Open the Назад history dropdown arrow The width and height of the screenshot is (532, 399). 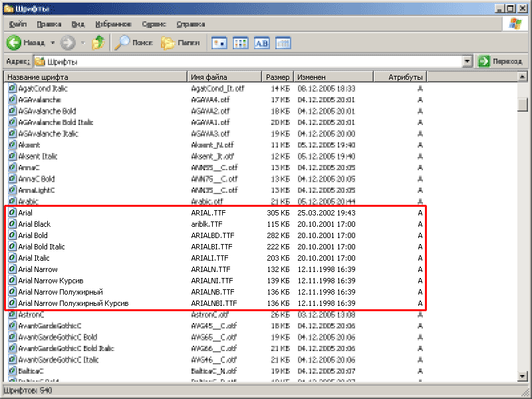click(53, 43)
